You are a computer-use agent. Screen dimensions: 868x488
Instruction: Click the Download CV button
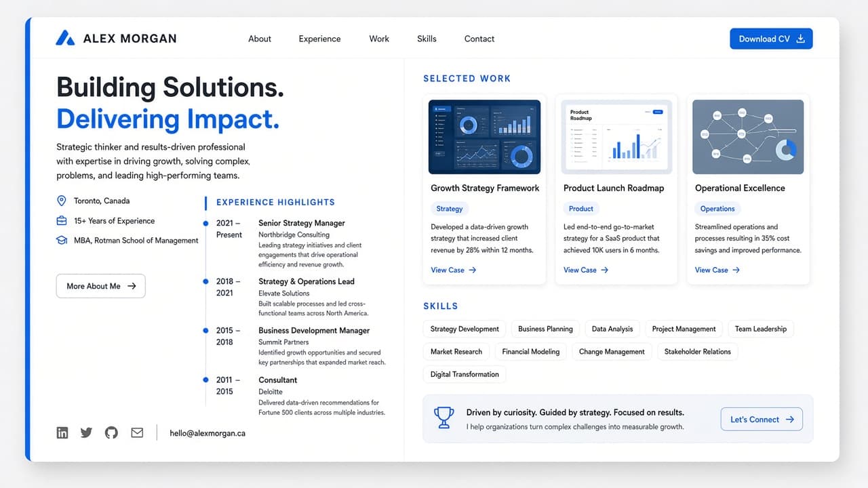click(x=771, y=39)
